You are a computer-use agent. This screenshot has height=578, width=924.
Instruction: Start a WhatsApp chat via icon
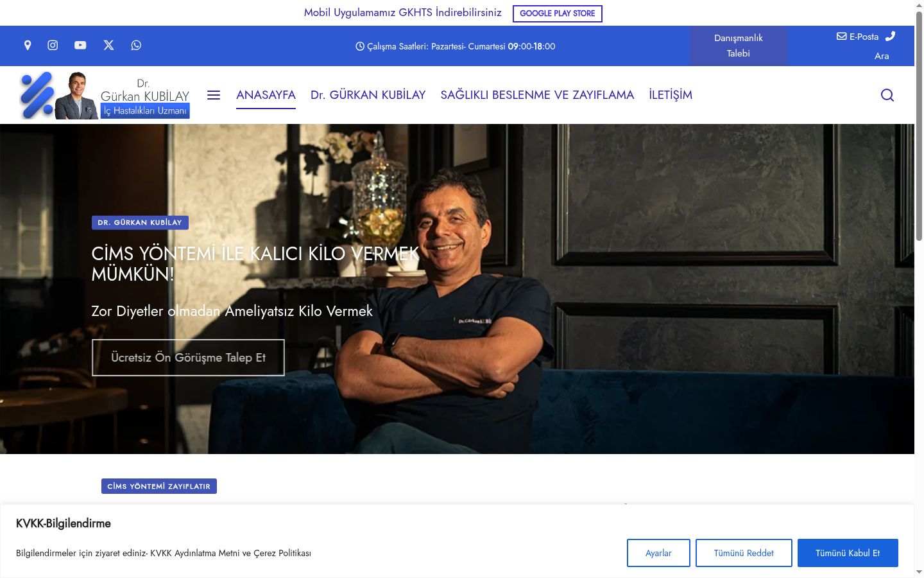pyautogui.click(x=136, y=45)
